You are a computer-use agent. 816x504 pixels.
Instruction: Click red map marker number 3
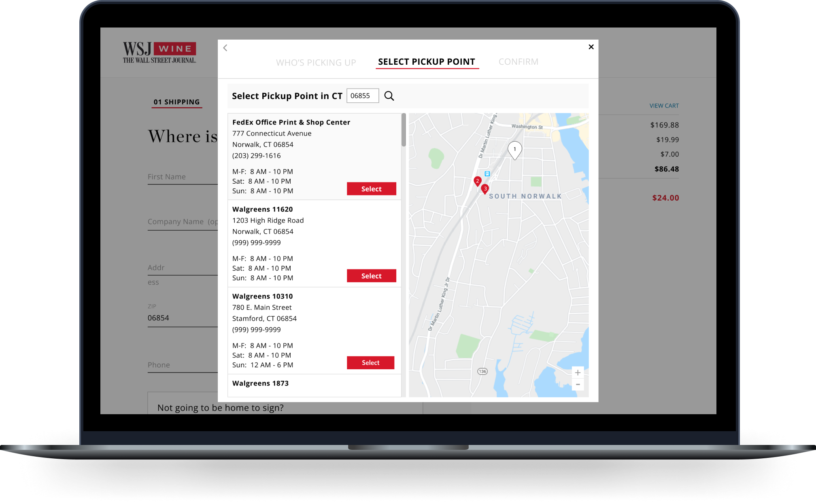tap(485, 189)
